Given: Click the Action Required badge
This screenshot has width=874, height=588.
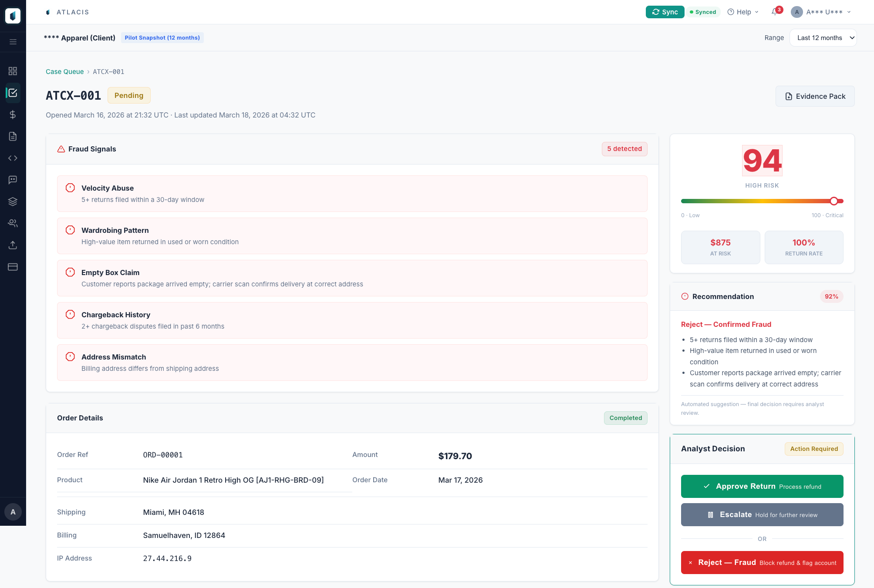Looking at the screenshot, I should pos(814,449).
